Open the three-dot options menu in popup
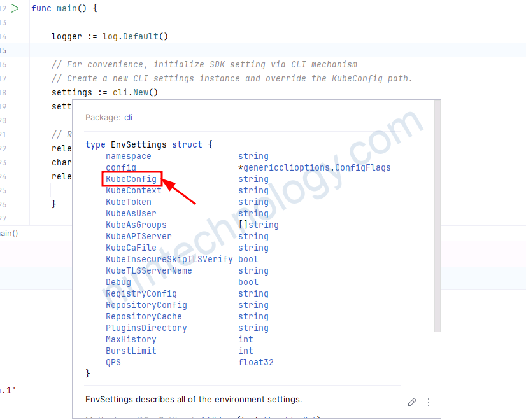The height and width of the screenshot is (420, 526). tap(429, 402)
